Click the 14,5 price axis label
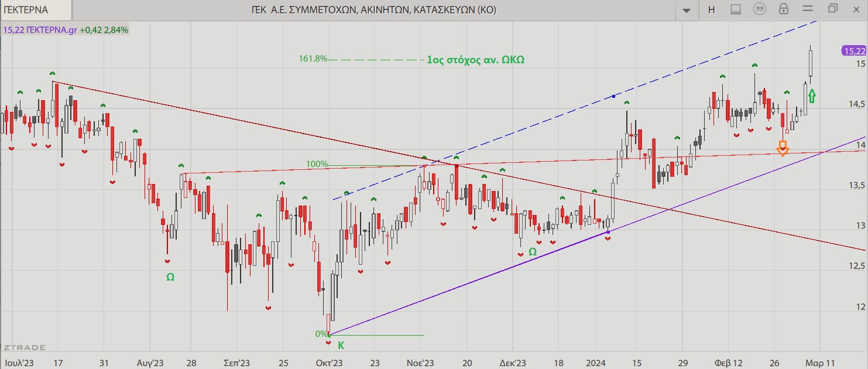Image resolution: width=868 pixels, height=369 pixels. [856, 104]
